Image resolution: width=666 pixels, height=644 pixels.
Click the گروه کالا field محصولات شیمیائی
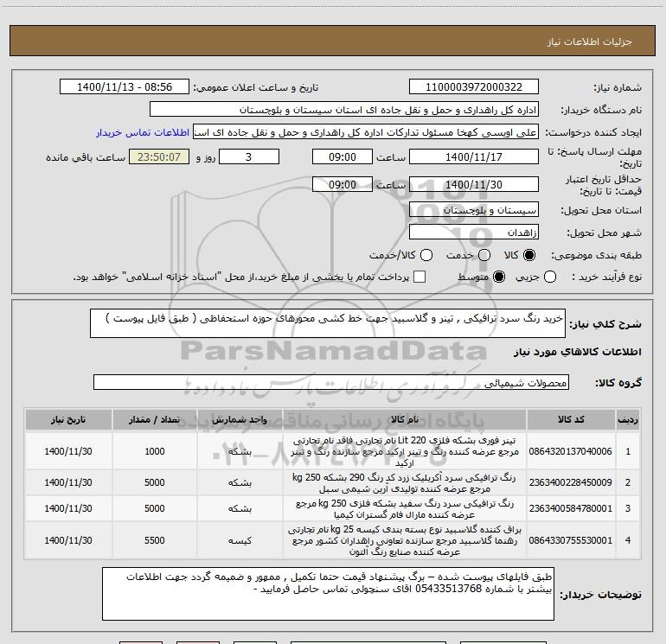(331, 382)
